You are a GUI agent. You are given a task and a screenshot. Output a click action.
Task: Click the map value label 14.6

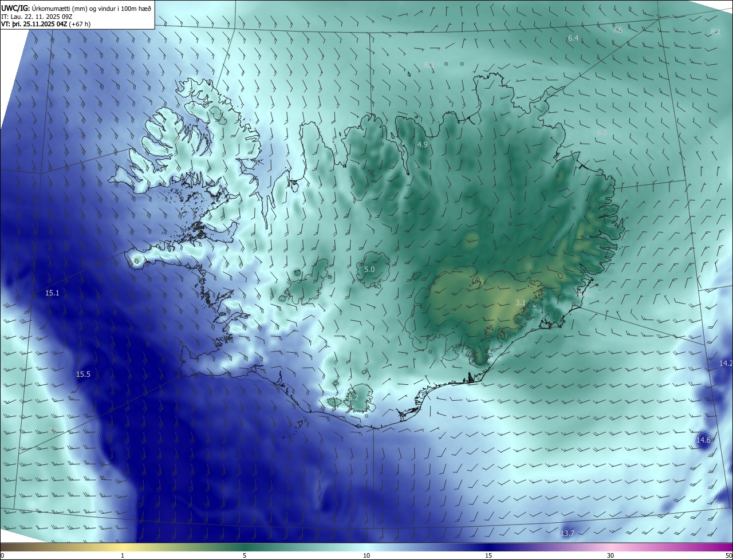pos(703,440)
